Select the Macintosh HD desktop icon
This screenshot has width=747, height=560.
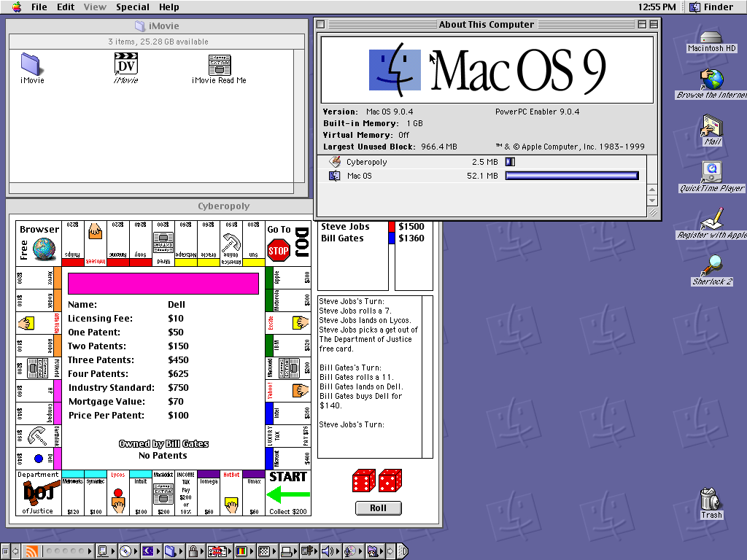711,41
